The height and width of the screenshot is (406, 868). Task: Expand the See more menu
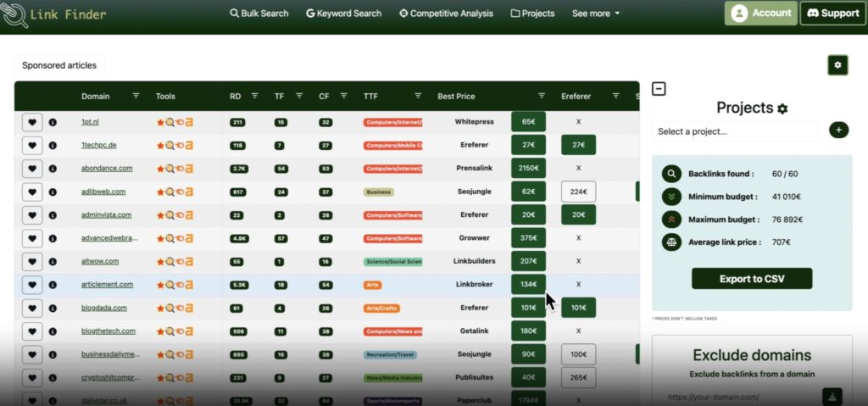(x=596, y=14)
